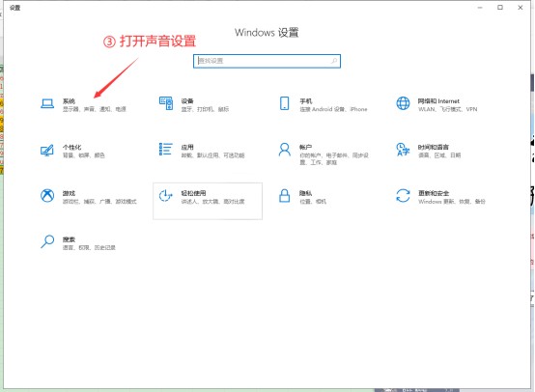Open the 隐私 (Privacy) lock icon

[x=284, y=196]
